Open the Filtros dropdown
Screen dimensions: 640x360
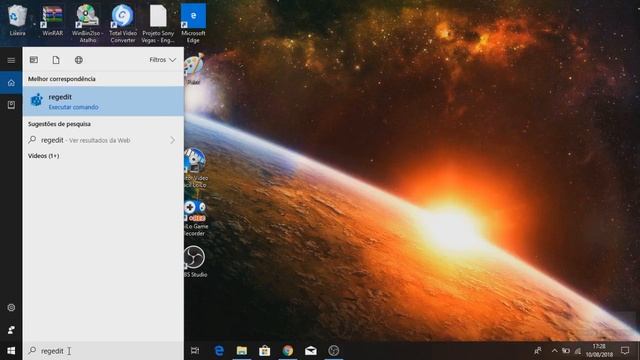pos(162,60)
